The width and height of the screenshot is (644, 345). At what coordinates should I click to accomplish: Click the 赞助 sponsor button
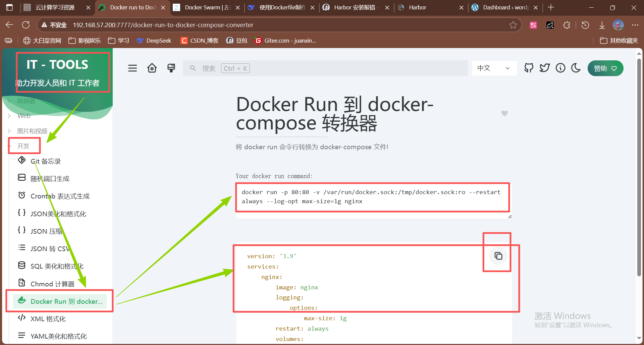(605, 68)
